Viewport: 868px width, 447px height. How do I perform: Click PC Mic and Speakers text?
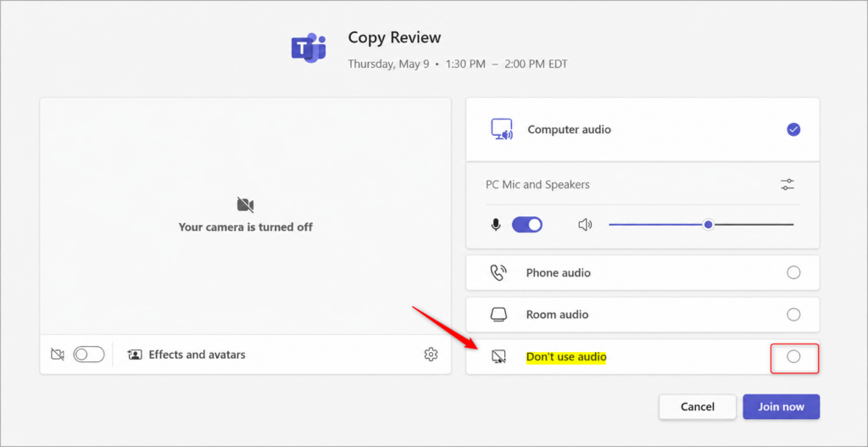(537, 184)
